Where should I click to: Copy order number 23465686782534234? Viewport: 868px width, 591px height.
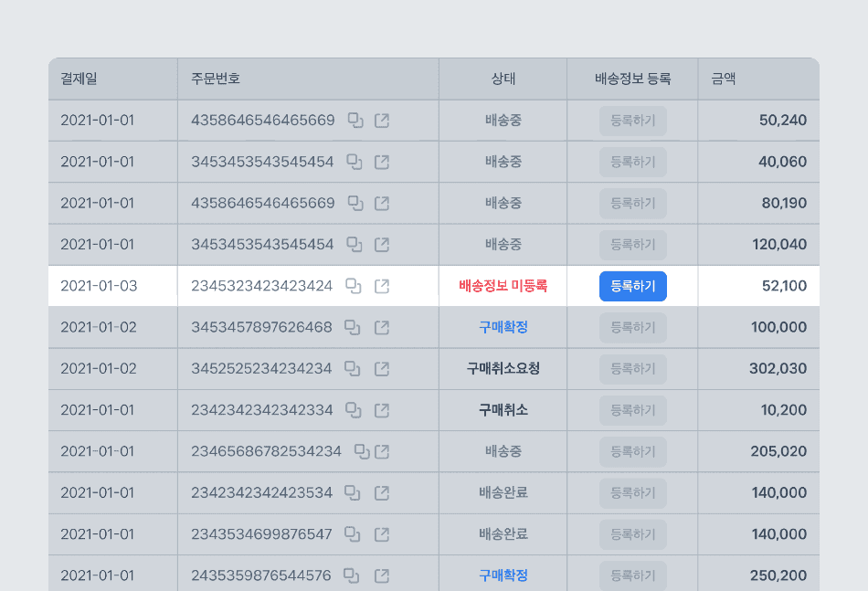click(362, 451)
